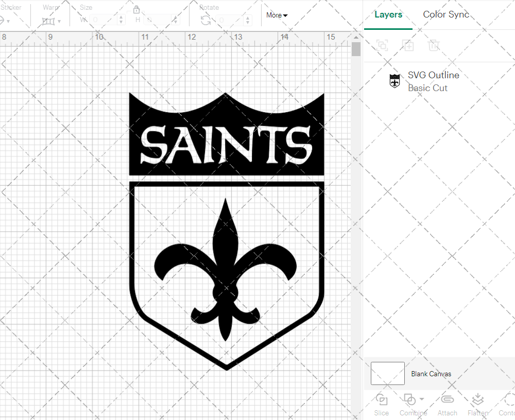Screen dimensions: 515x420
Task: Click the Flatten icon
Action: click(477, 399)
